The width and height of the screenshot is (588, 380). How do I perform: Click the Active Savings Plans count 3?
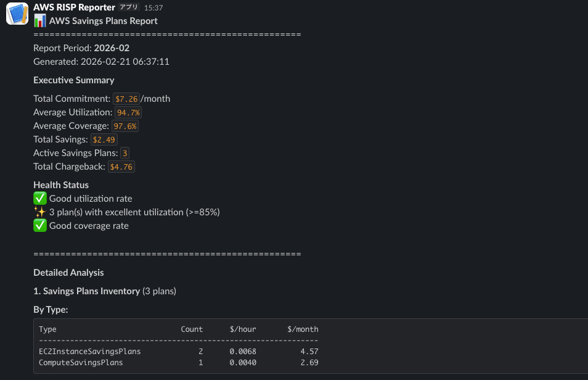coord(125,153)
